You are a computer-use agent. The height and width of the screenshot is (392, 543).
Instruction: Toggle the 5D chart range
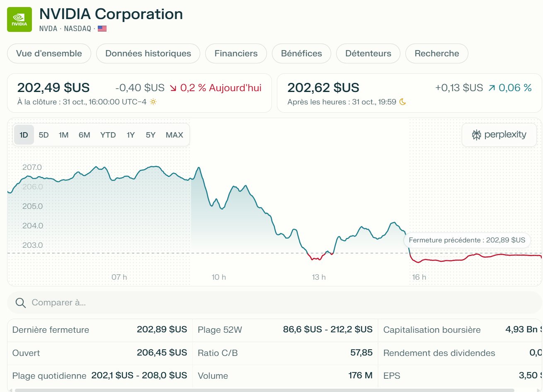(x=44, y=135)
